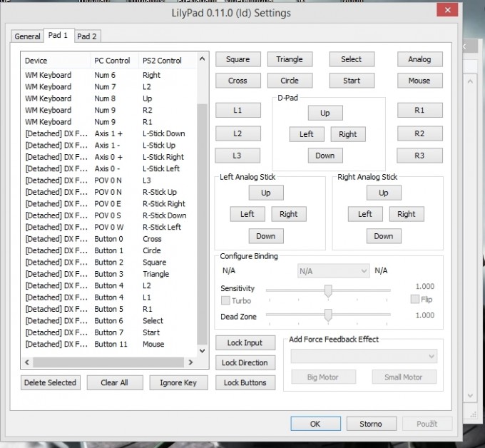Bind the L3 stick button
The width and height of the screenshot is (485, 448).
[238, 156]
